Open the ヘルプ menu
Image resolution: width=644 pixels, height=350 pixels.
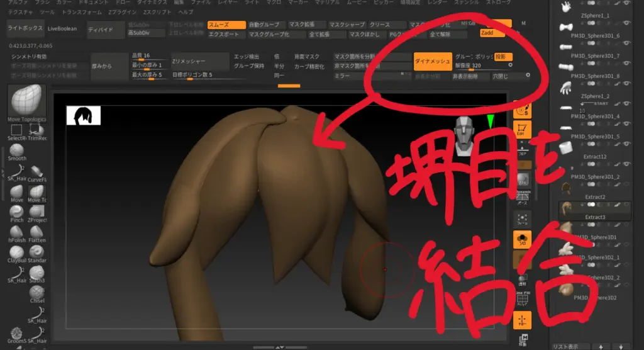[186, 12]
